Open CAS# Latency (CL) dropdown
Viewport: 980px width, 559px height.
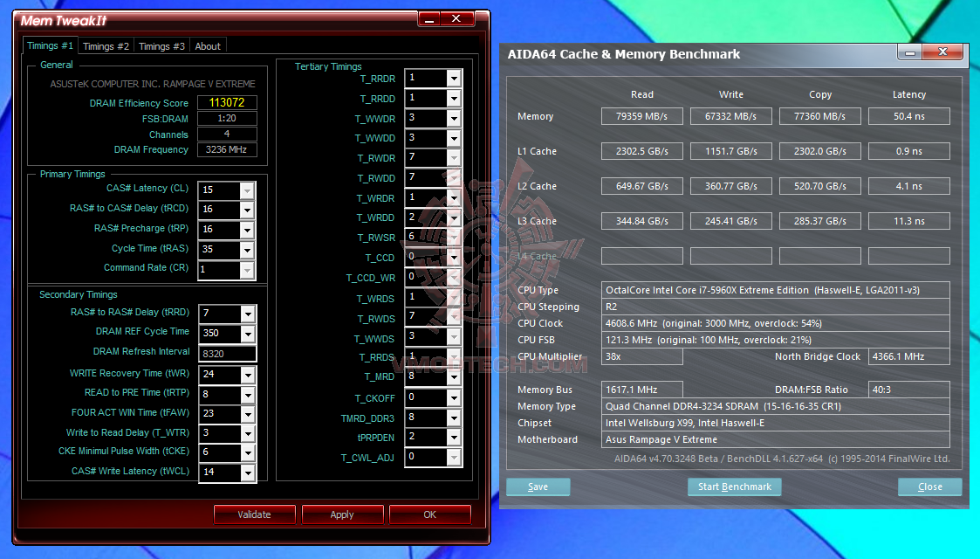pyautogui.click(x=248, y=190)
